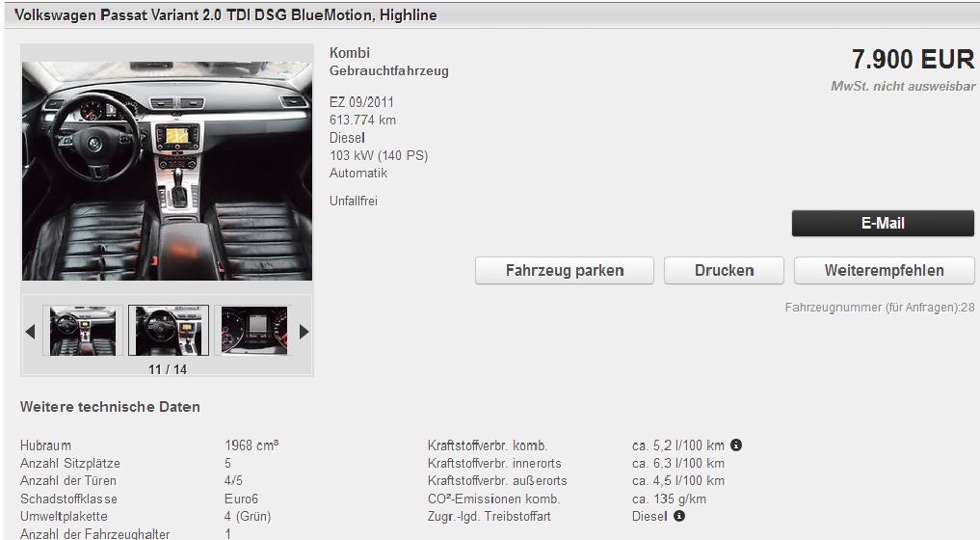Click the previous image arrow in gallery

[30, 332]
